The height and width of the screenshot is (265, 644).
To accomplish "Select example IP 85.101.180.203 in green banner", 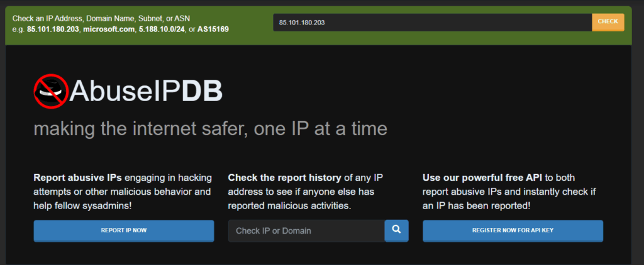I will tap(54, 30).
